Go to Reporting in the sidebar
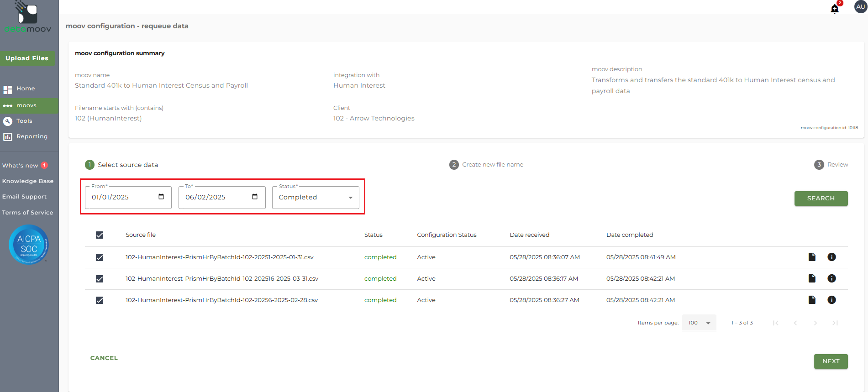The width and height of the screenshot is (868, 392). [x=32, y=136]
